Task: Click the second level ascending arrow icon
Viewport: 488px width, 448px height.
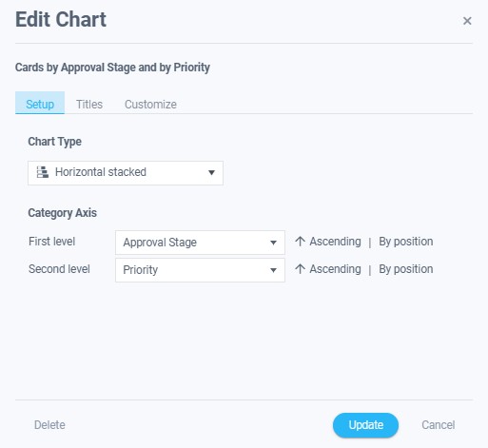Action: pos(300,269)
